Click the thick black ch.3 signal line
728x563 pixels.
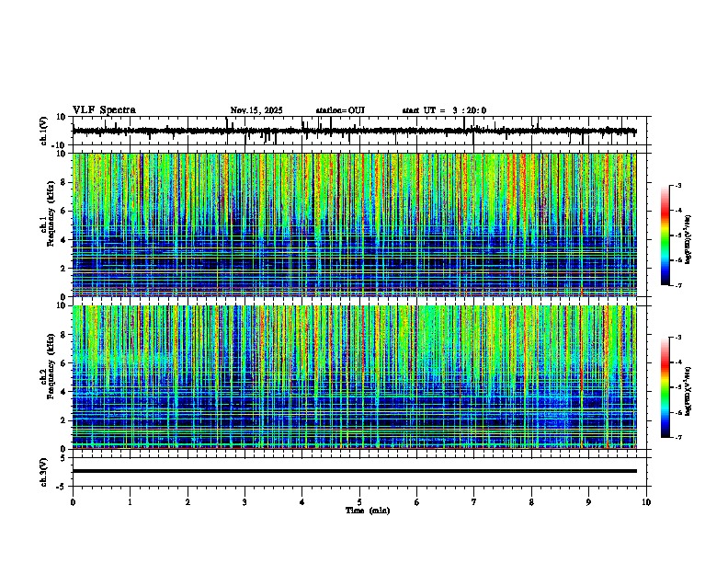point(354,471)
